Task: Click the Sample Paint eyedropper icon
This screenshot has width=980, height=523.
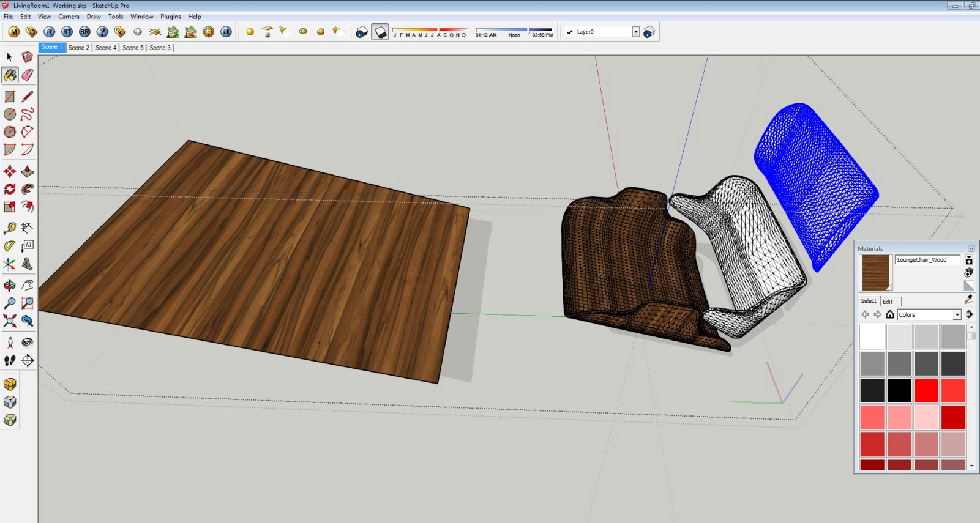Action: click(x=968, y=299)
